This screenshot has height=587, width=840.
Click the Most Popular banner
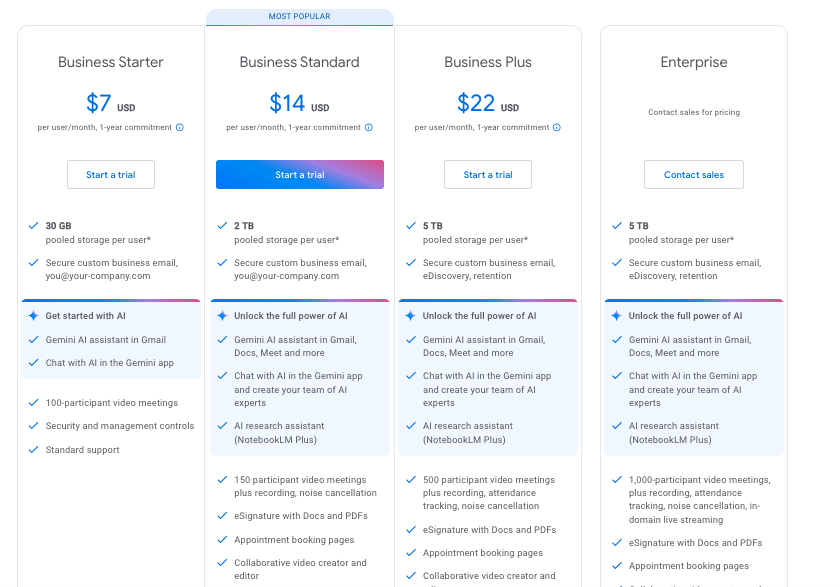pos(300,17)
